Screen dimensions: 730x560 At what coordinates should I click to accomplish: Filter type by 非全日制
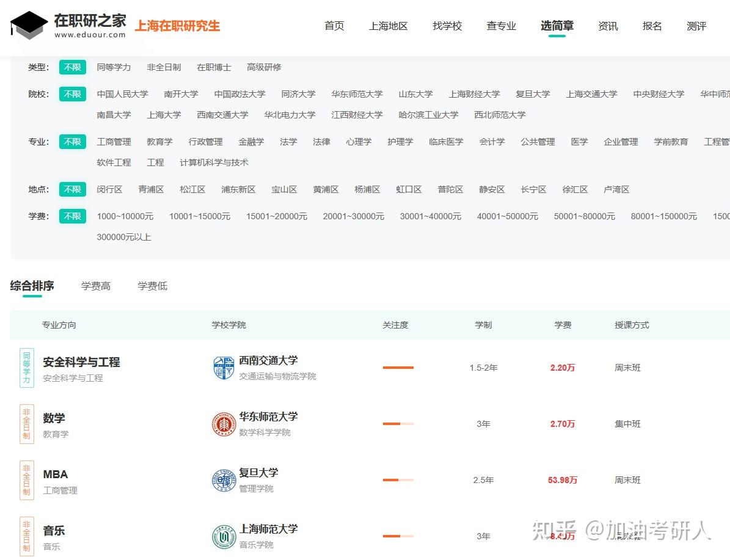click(164, 68)
